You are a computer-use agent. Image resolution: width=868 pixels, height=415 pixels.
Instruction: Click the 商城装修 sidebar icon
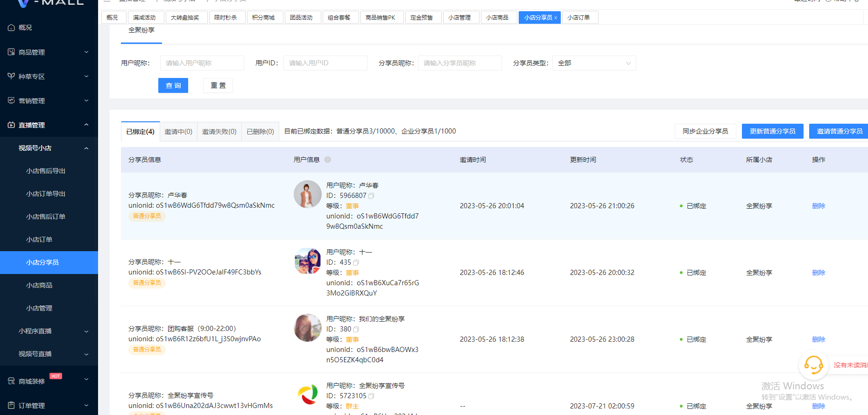[x=11, y=381]
